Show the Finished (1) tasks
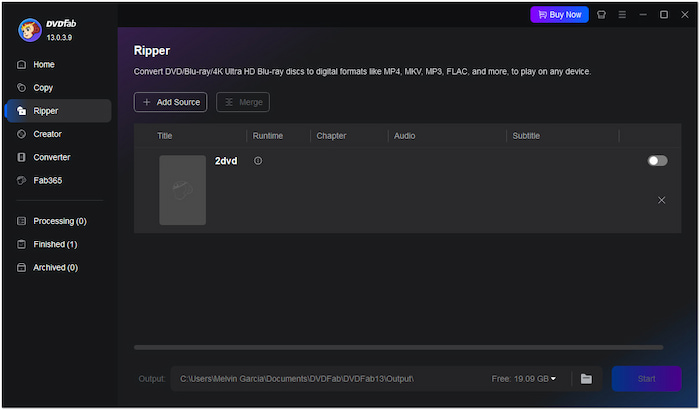The width and height of the screenshot is (700, 410). coord(55,244)
